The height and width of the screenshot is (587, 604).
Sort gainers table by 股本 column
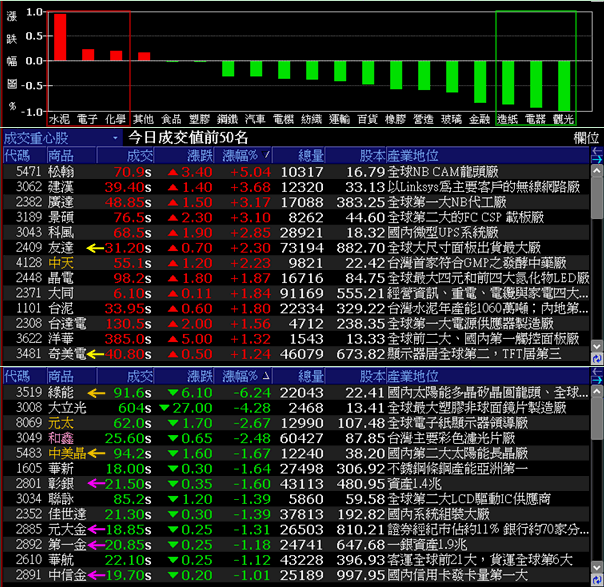(x=356, y=156)
